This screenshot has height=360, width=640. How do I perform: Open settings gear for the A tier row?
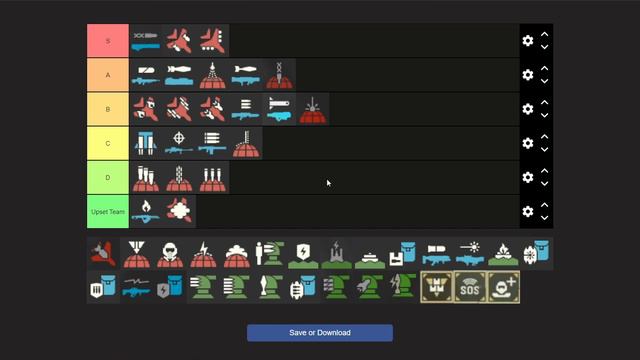coord(528,75)
